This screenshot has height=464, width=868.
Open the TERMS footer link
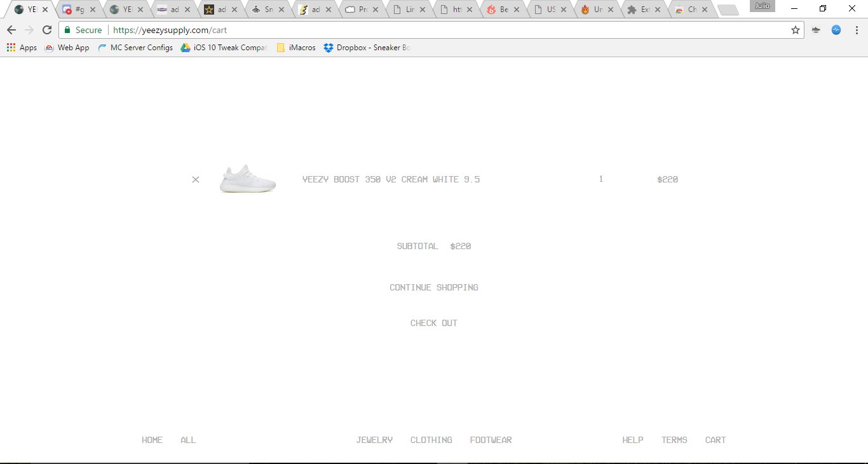point(674,440)
